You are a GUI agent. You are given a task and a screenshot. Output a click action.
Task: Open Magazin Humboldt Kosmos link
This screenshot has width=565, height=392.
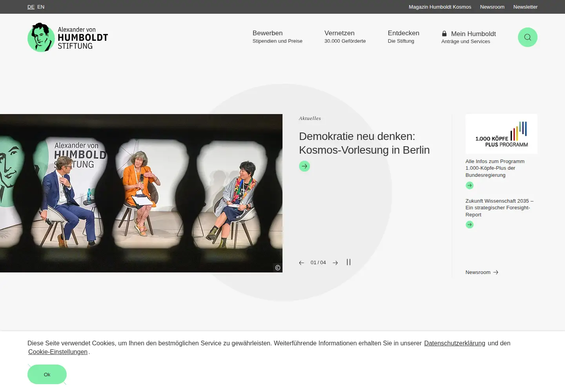[440, 7]
